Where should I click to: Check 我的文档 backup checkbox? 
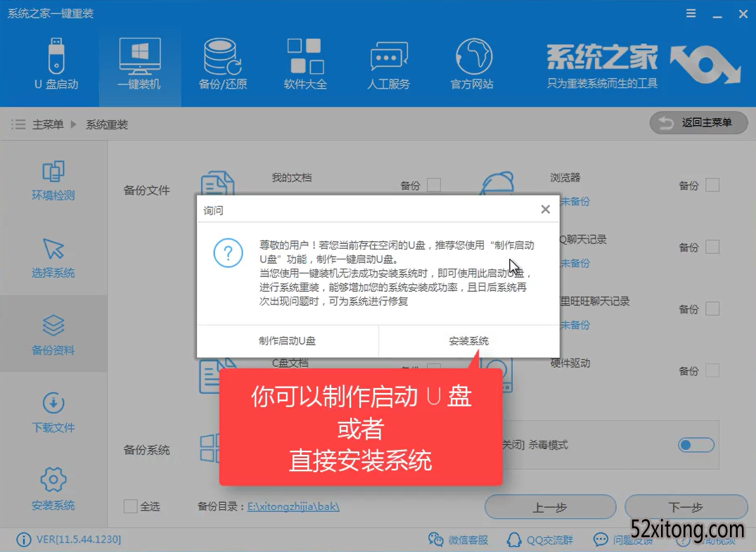coord(434,185)
